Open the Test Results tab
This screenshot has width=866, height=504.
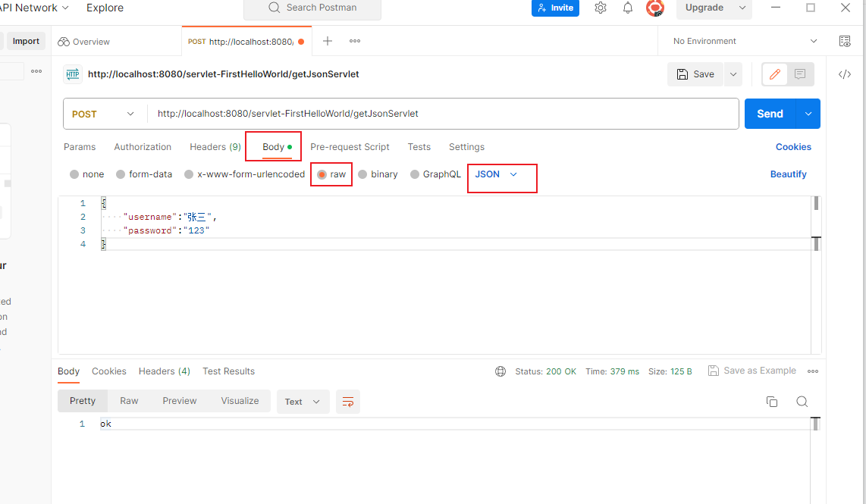[x=229, y=371]
